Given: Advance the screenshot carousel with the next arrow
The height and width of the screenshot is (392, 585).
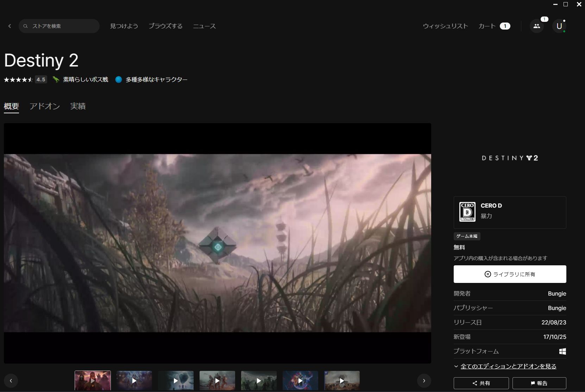Looking at the screenshot, I should pos(424,381).
